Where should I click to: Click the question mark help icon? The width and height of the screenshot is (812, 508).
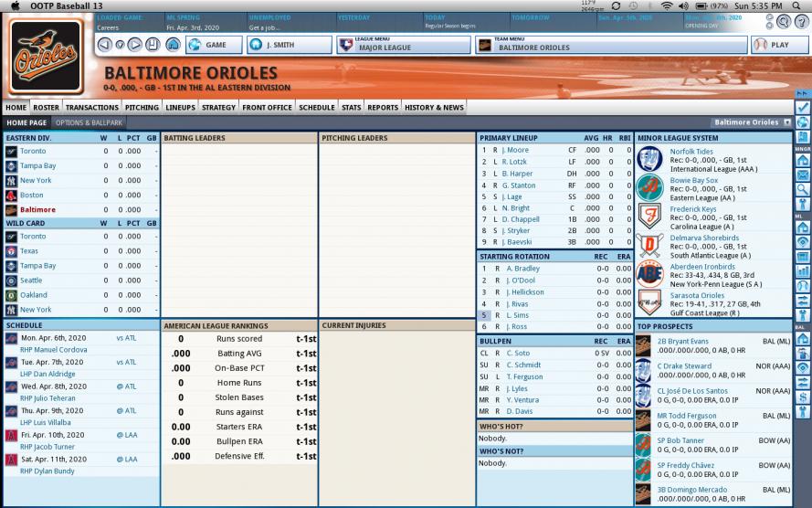[x=801, y=22]
